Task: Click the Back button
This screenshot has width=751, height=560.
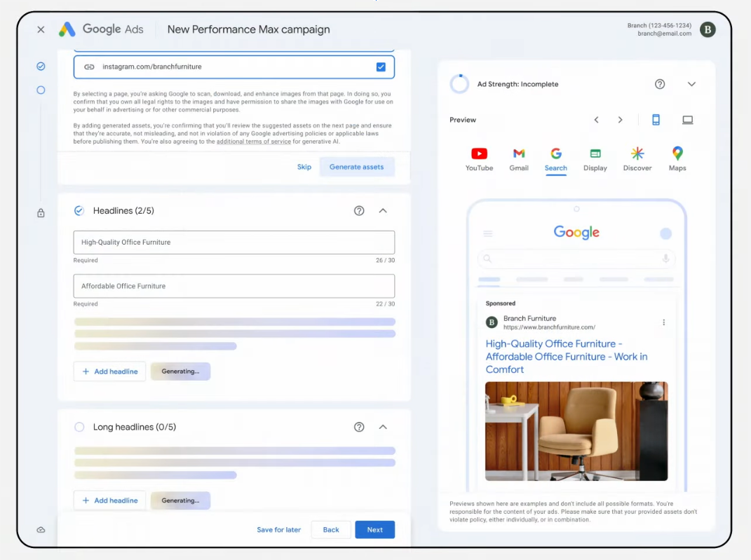Action: tap(331, 530)
